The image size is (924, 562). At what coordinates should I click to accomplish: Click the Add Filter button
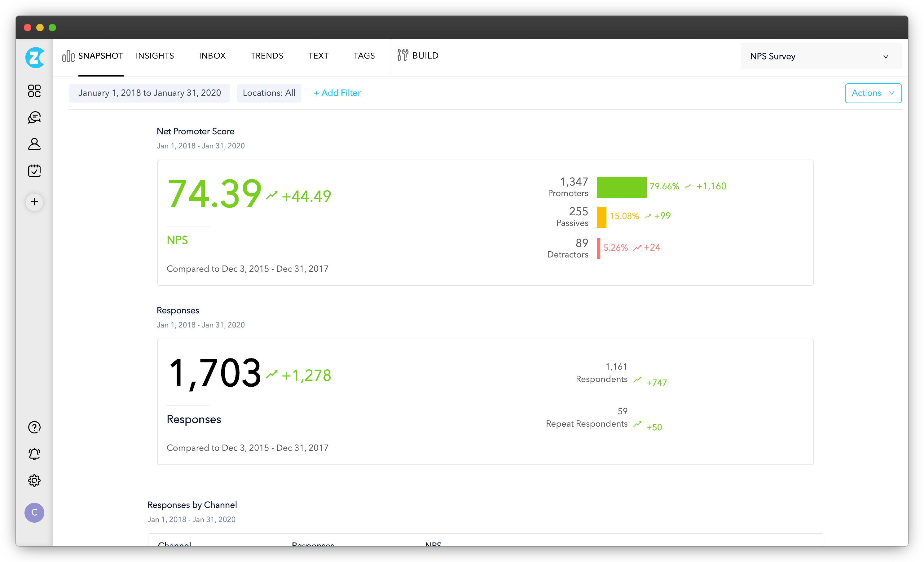(337, 93)
